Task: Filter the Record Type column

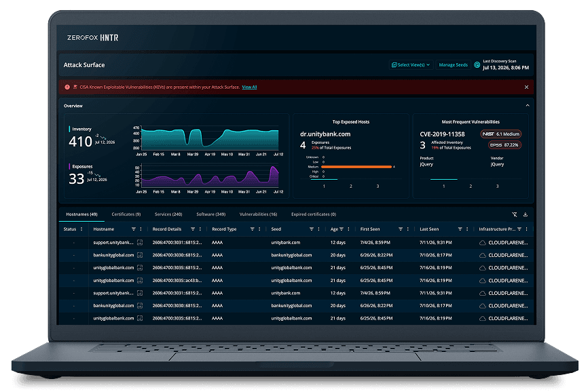Action: 253,229
